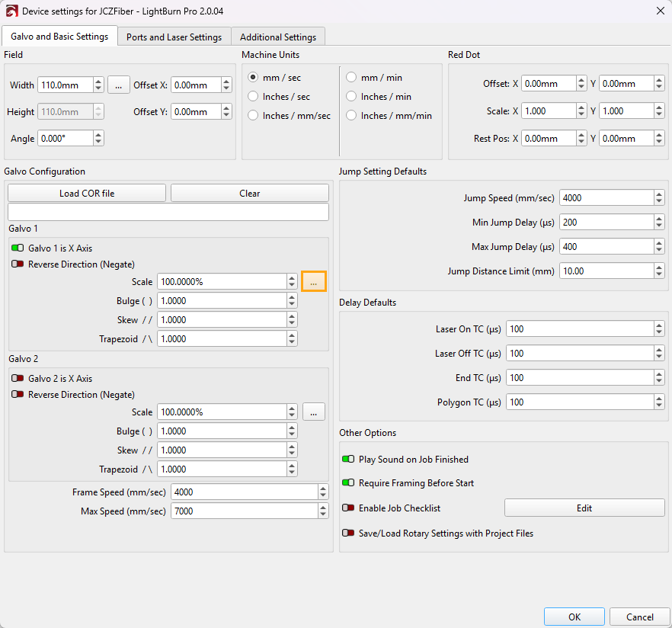Choose mm / min machine units

[x=351, y=78]
